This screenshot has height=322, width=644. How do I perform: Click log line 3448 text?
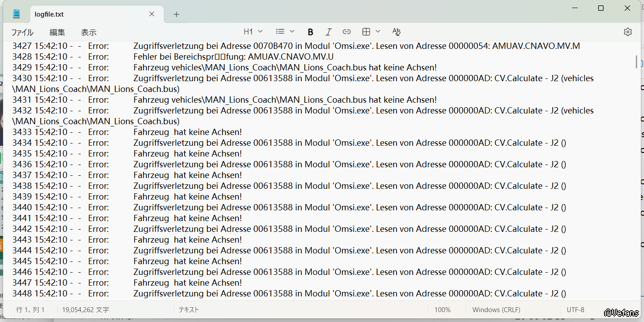coord(289,293)
